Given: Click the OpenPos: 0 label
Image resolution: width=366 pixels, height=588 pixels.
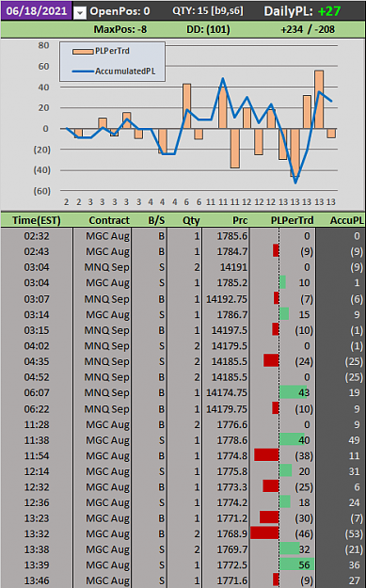Looking at the screenshot, I should [x=119, y=11].
